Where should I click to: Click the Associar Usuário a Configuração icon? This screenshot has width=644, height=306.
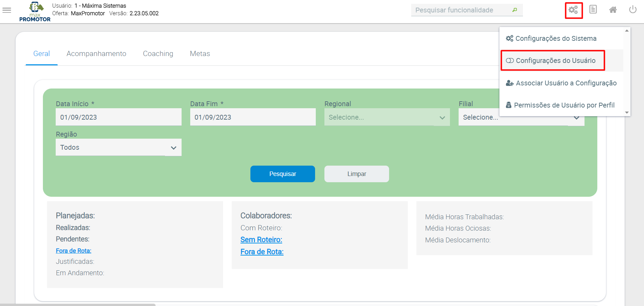(509, 83)
